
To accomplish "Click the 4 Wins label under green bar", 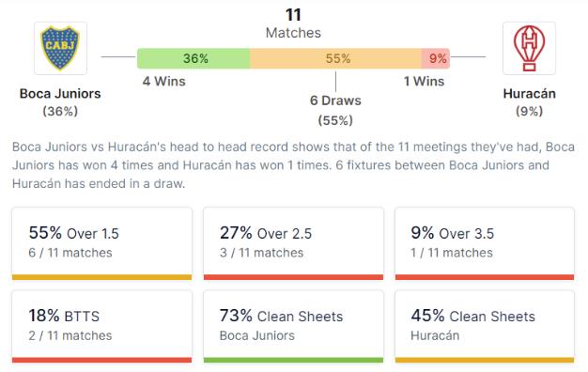I will [x=163, y=81].
